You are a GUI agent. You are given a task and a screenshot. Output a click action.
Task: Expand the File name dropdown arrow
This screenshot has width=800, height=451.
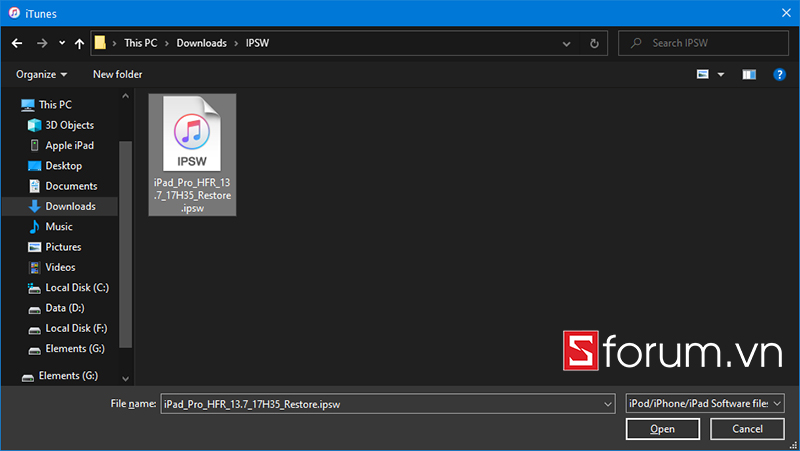[608, 404]
